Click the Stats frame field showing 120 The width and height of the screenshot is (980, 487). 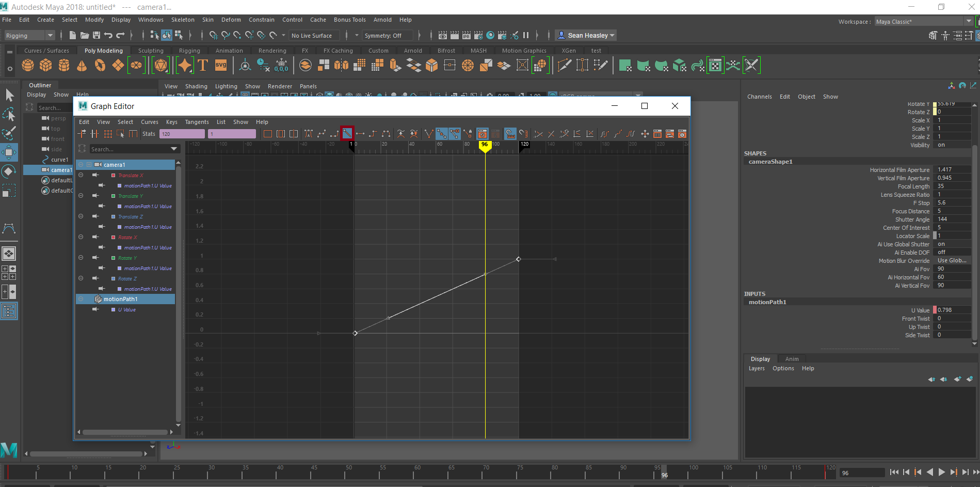click(x=182, y=134)
